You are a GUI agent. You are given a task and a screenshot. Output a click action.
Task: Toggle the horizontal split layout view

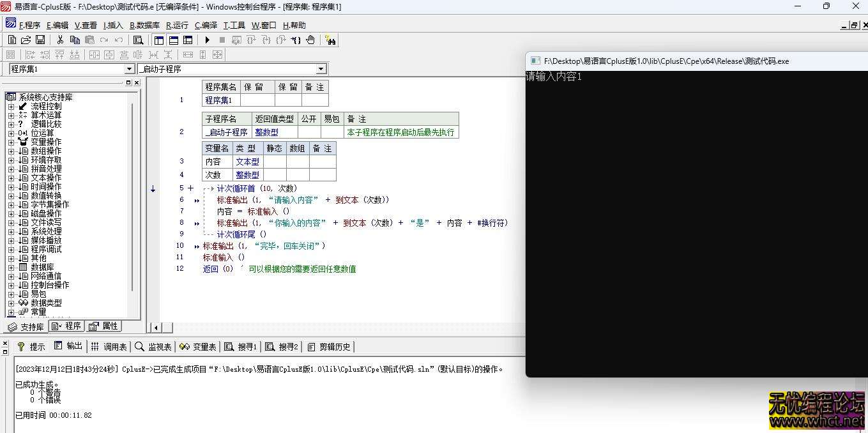pyautogui.click(x=172, y=40)
